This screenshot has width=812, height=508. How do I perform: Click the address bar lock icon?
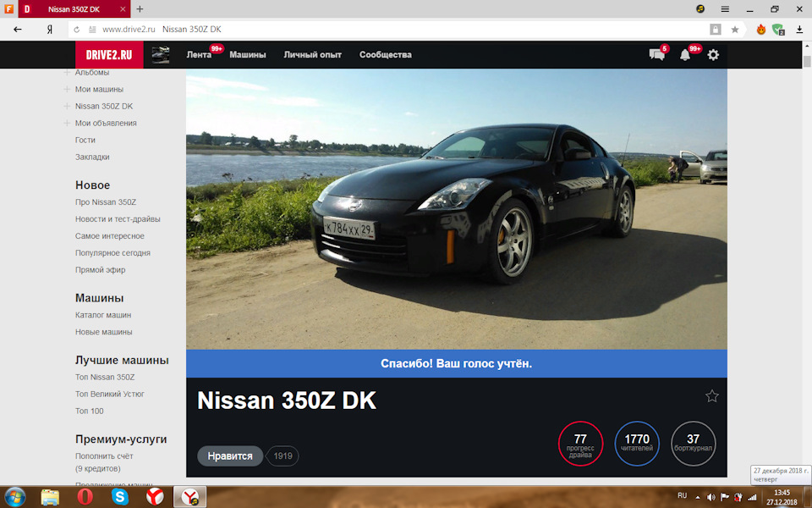click(716, 30)
